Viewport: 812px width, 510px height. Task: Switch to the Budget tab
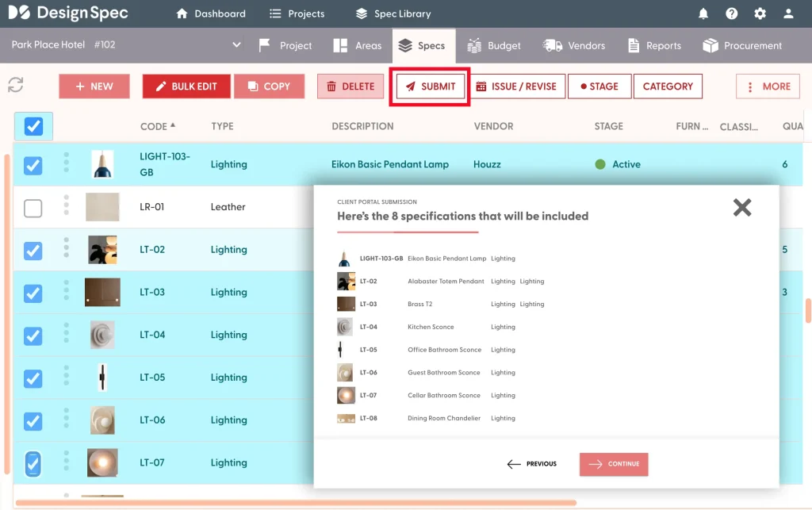click(x=494, y=45)
